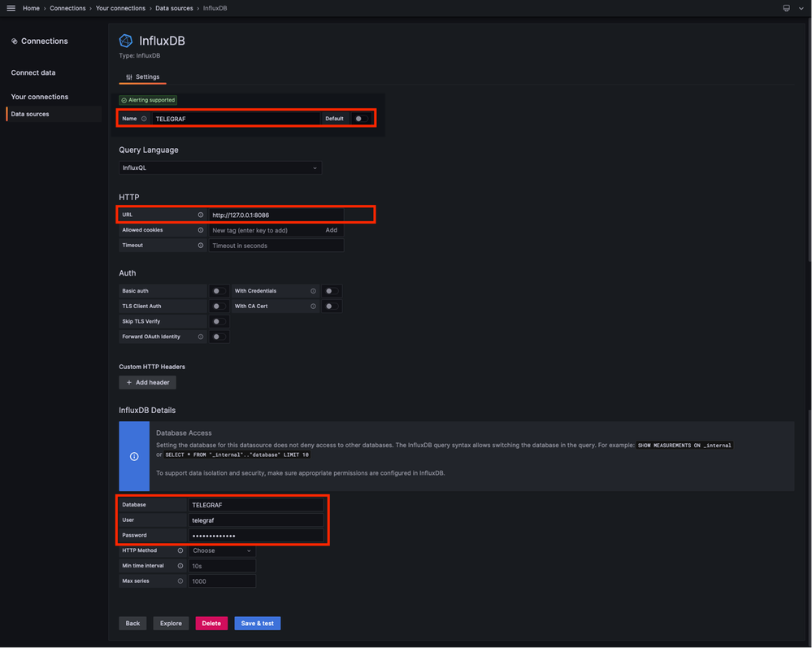The image size is (812, 648).
Task: Click info icon next to Timeout
Action: pyautogui.click(x=201, y=246)
